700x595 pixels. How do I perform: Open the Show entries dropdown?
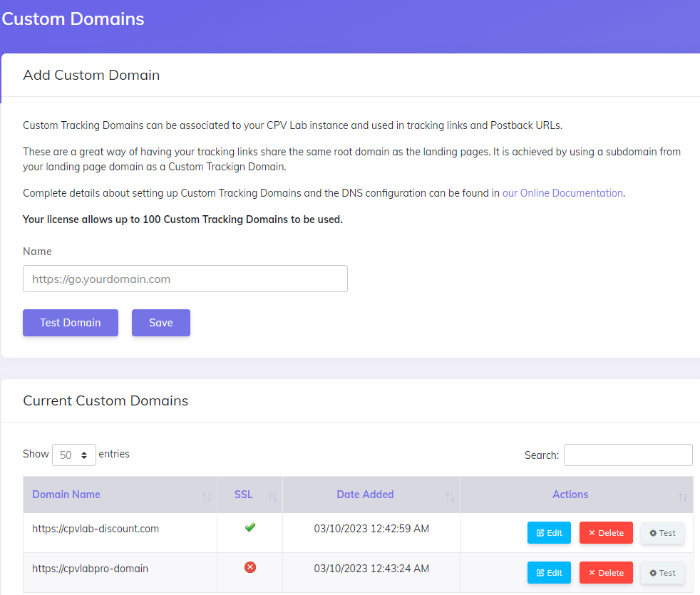[73, 455]
